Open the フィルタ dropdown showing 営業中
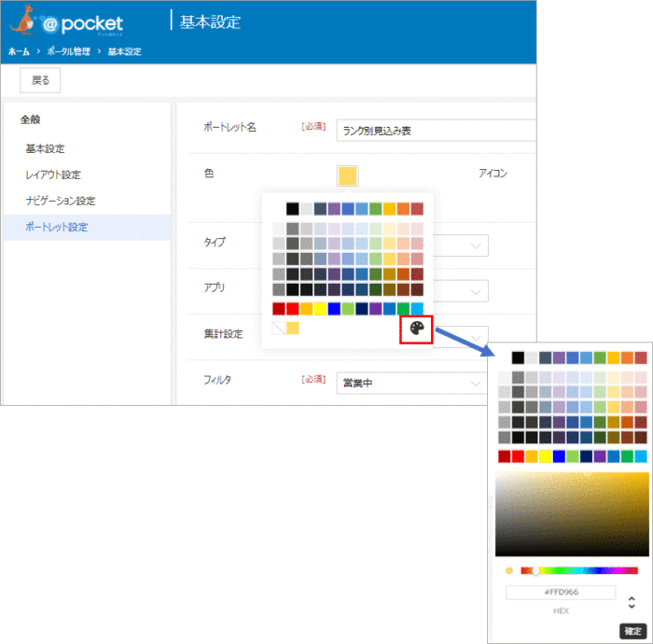 [411, 383]
